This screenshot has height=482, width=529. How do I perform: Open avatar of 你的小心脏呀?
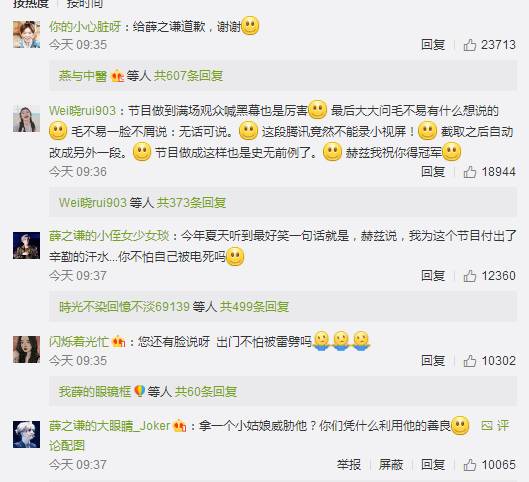coord(26,34)
